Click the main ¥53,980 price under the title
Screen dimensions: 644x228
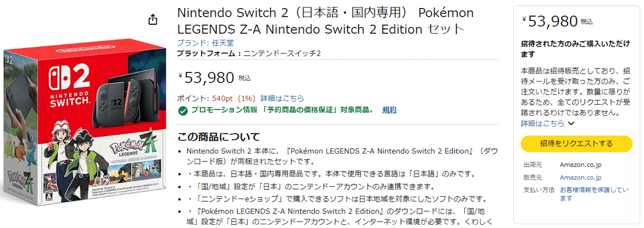point(208,78)
